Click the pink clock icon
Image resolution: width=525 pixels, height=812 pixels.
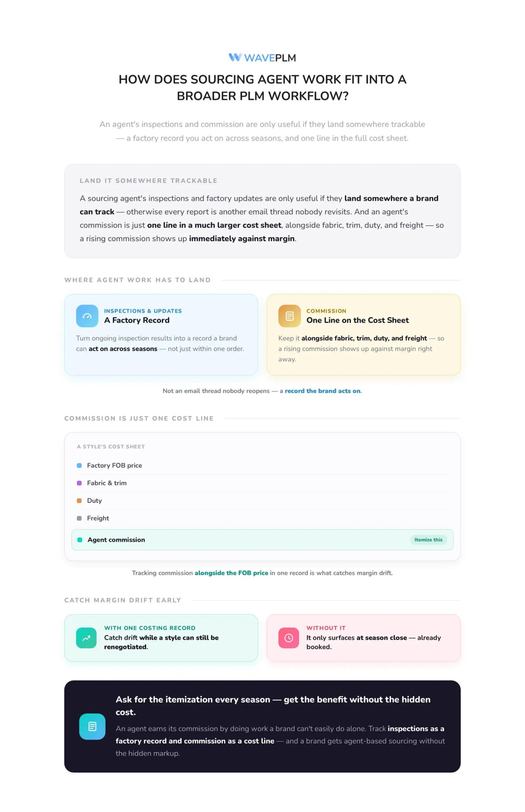coord(288,638)
